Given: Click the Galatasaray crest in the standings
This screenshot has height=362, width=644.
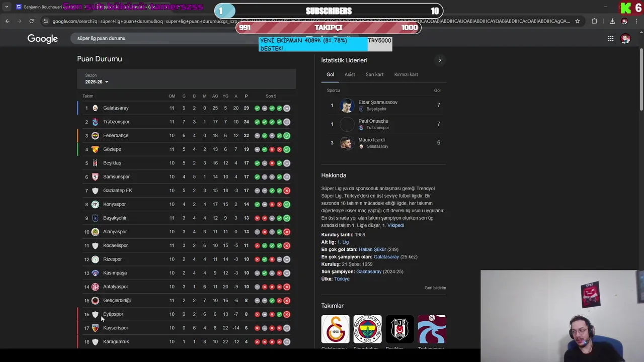Looking at the screenshot, I should pos(95,108).
